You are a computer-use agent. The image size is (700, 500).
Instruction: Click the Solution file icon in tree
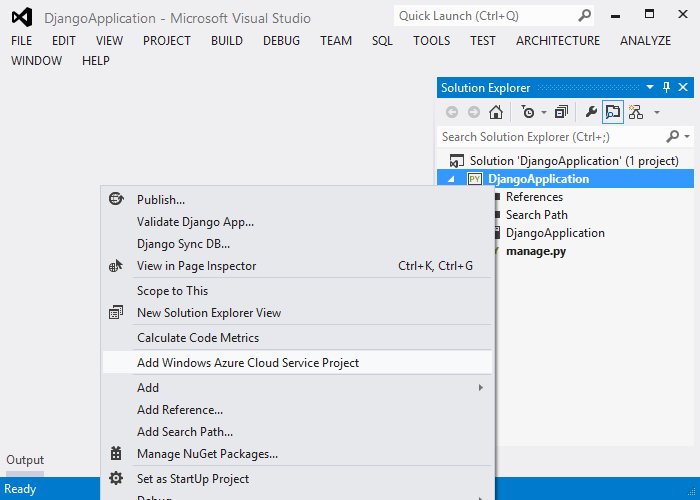(x=456, y=161)
